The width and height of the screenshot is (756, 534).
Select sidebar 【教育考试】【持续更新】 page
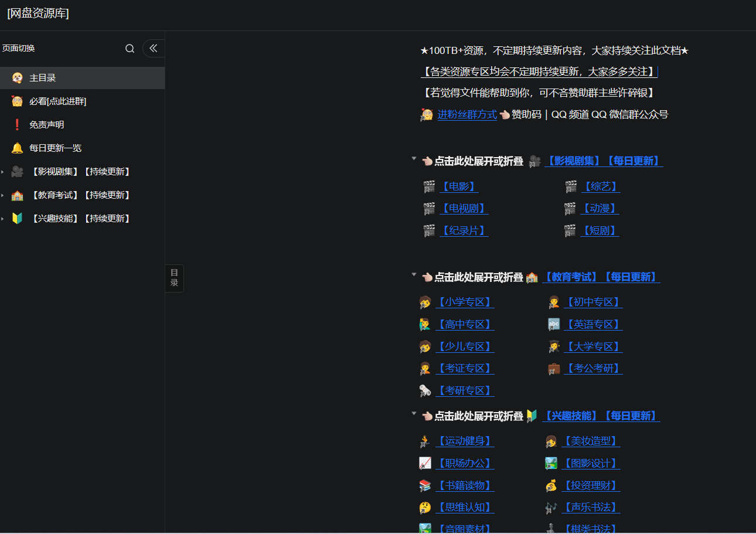(x=82, y=195)
